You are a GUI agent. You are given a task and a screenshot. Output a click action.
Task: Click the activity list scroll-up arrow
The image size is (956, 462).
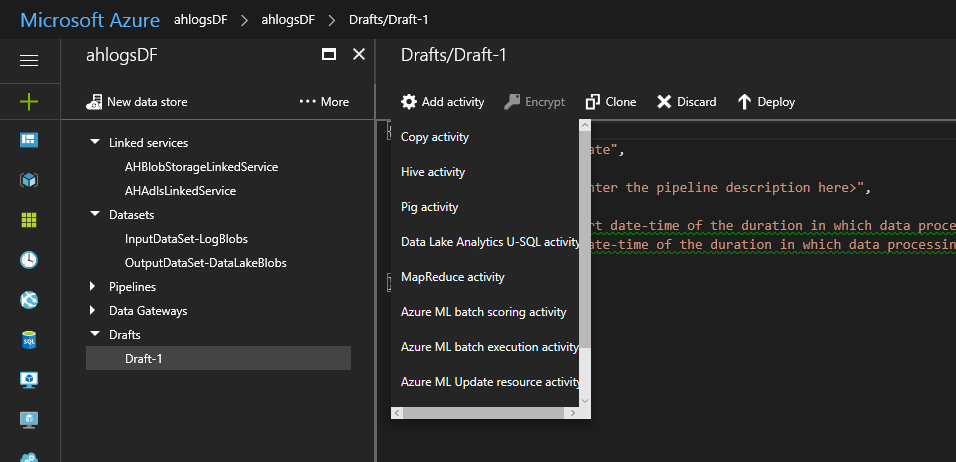point(585,125)
